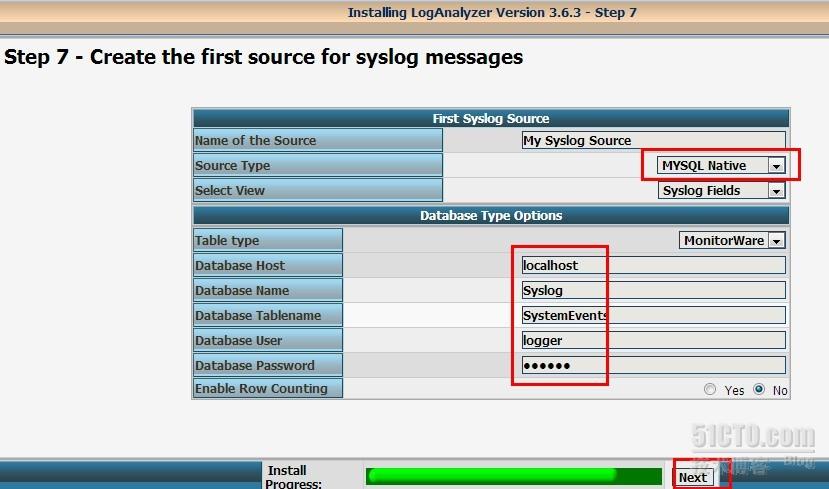Click the 'Install Progress:' label
The width and height of the screenshot is (829, 489).
[x=293, y=477]
